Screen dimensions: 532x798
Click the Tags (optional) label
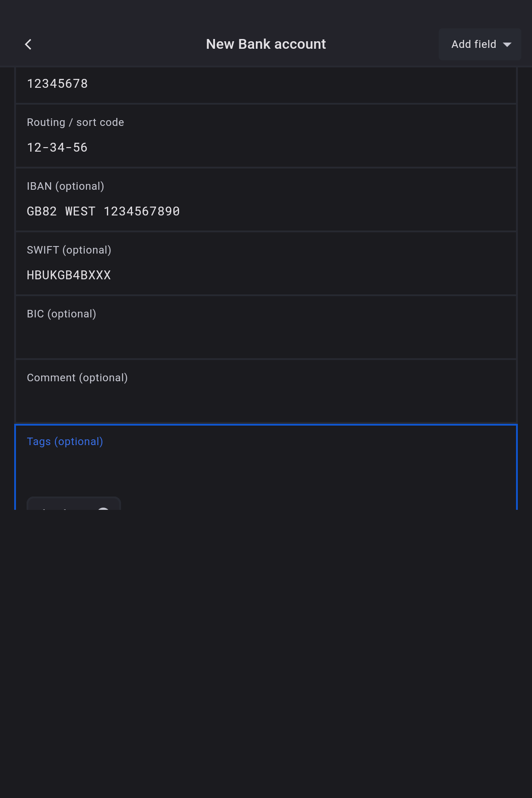coord(65,442)
